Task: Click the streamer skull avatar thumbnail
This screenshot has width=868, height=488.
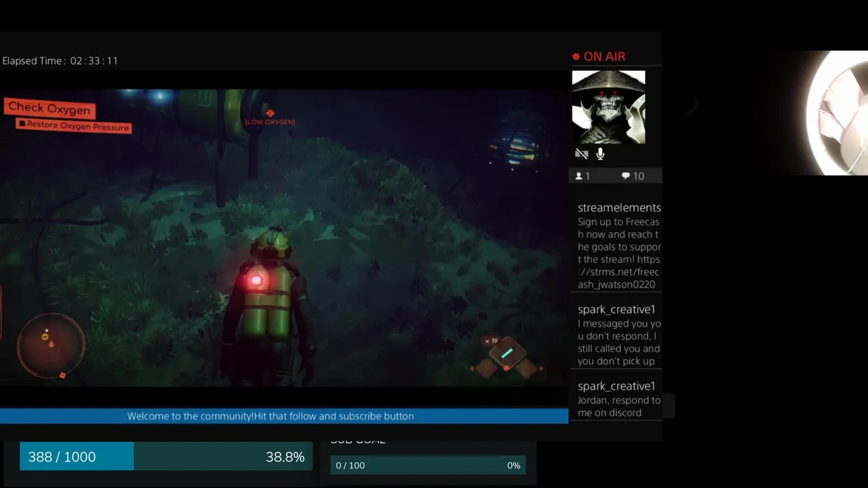Action: [608, 107]
